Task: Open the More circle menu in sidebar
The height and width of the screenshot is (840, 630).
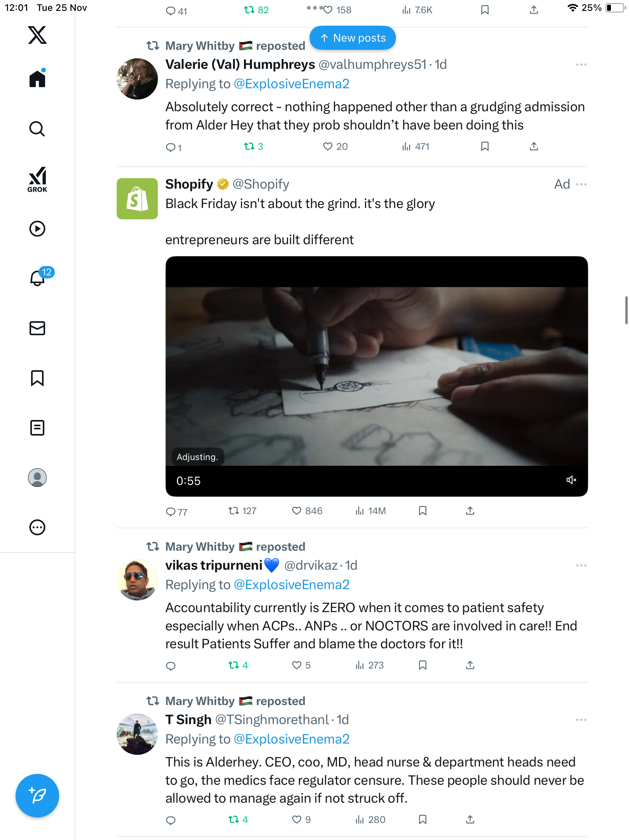Action: (37, 527)
